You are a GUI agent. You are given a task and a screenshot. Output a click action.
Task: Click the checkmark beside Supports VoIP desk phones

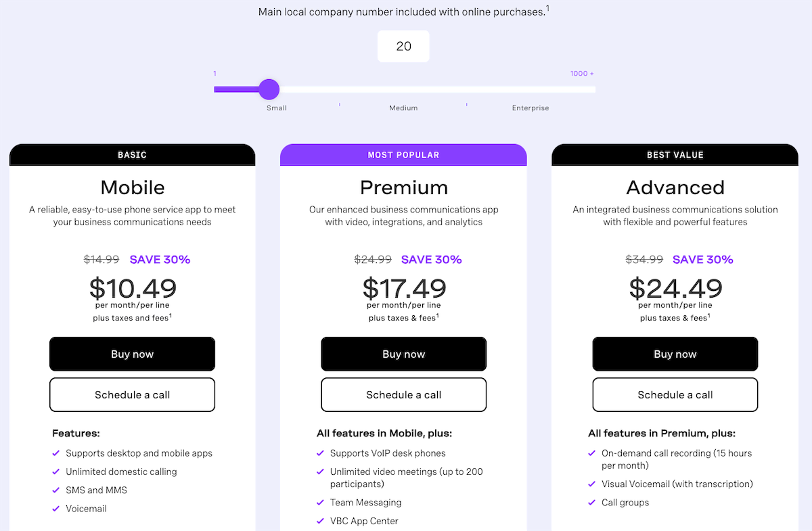[x=320, y=453]
